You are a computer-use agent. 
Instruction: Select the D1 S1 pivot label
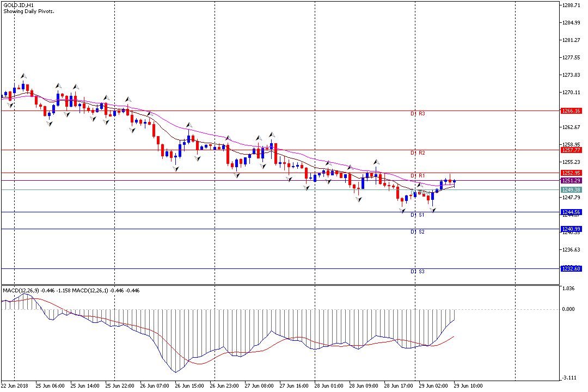(x=418, y=215)
